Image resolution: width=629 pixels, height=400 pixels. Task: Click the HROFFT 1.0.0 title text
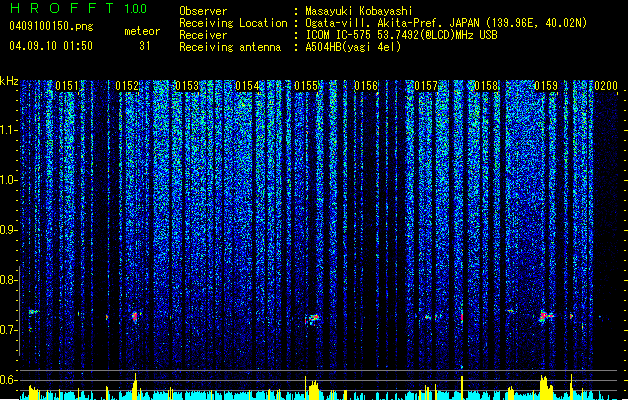click(78, 8)
